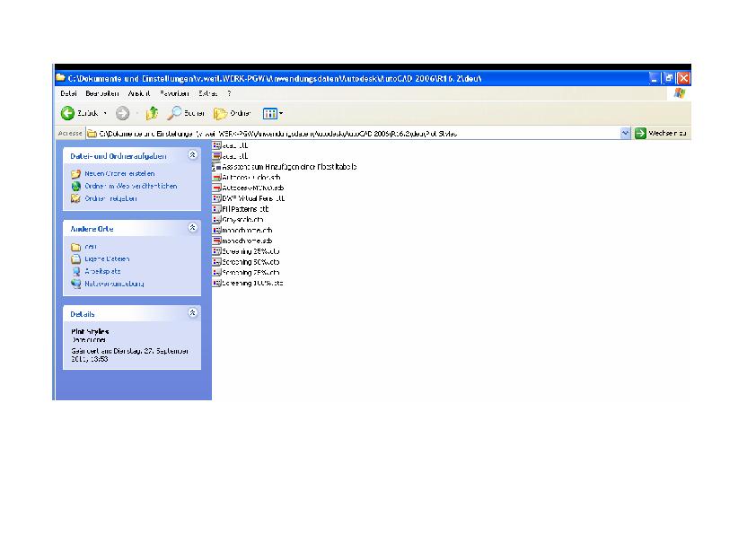Expand the address bar dropdown arrow
The image size is (756, 534).
tap(625, 133)
